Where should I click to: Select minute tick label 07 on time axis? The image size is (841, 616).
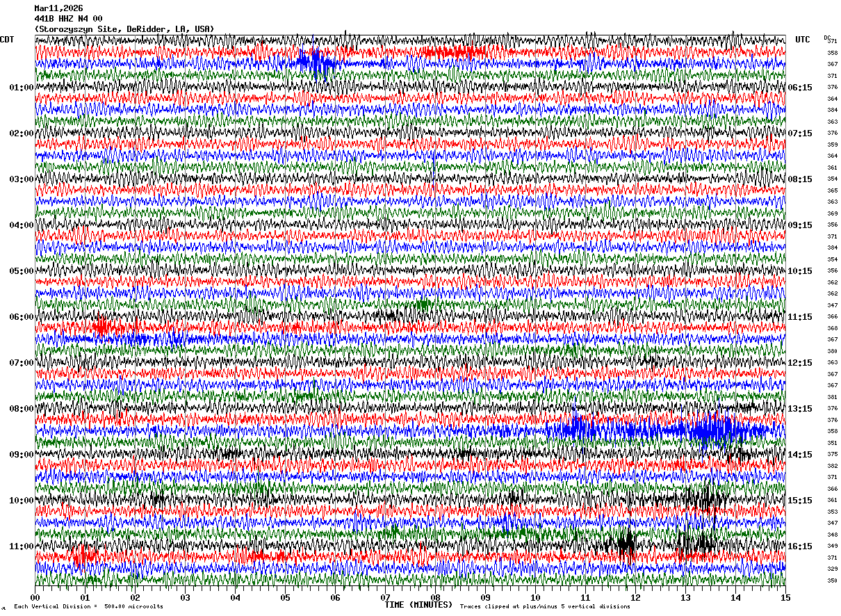[386, 597]
